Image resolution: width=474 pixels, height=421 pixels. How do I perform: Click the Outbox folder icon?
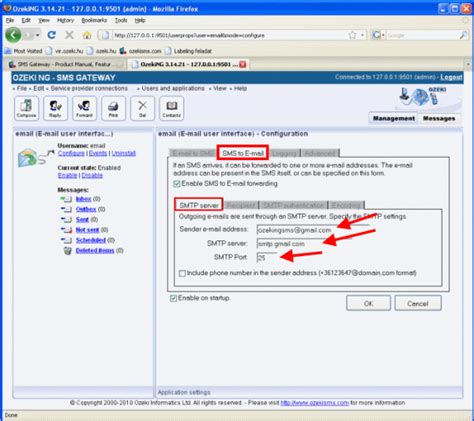pyautogui.click(x=66, y=209)
